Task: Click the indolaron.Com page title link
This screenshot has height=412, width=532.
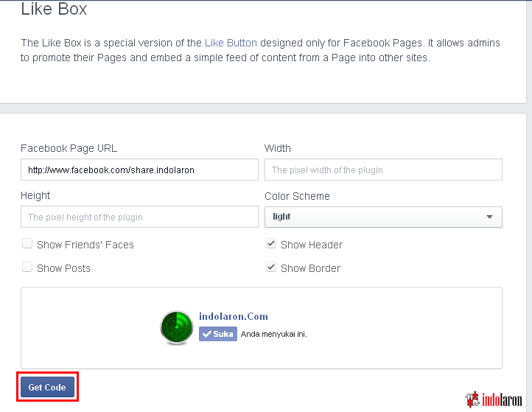Action: pyautogui.click(x=234, y=316)
